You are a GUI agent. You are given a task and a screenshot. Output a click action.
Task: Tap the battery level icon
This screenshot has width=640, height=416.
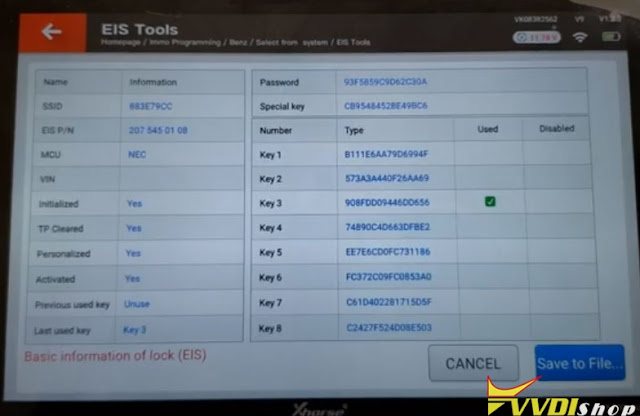[611, 37]
